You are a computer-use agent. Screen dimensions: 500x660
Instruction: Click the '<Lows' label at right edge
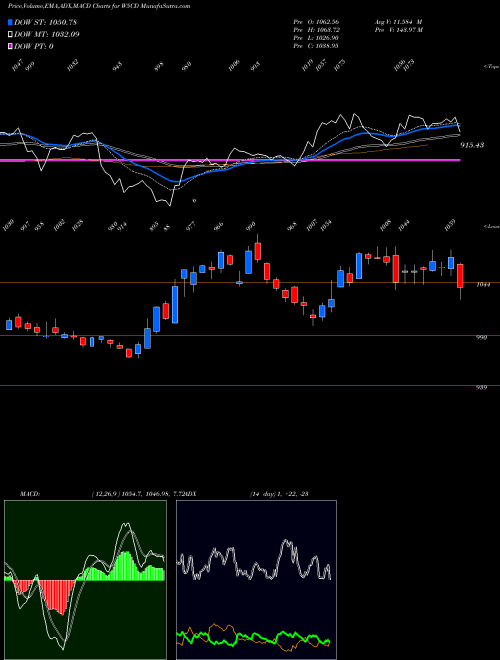[x=492, y=226]
